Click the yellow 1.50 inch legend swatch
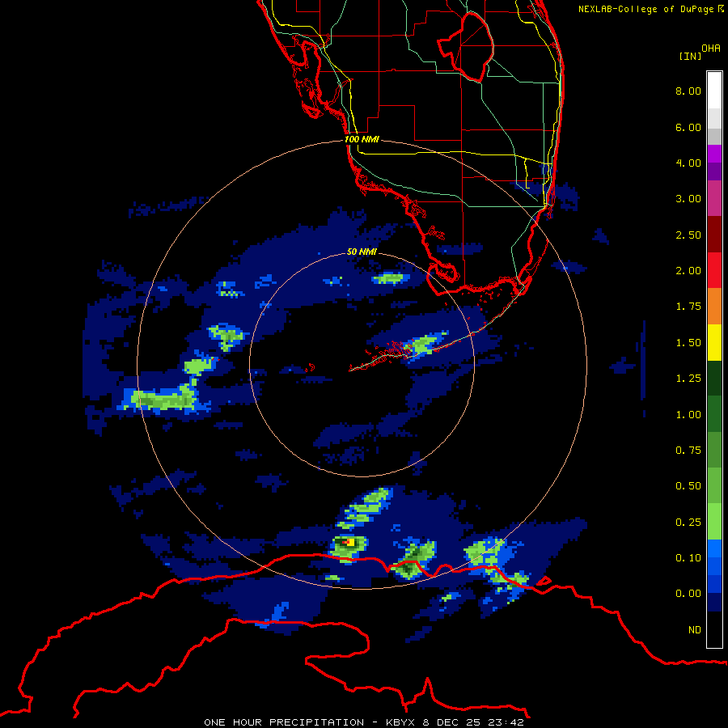This screenshot has width=728, height=728. pyautogui.click(x=714, y=342)
